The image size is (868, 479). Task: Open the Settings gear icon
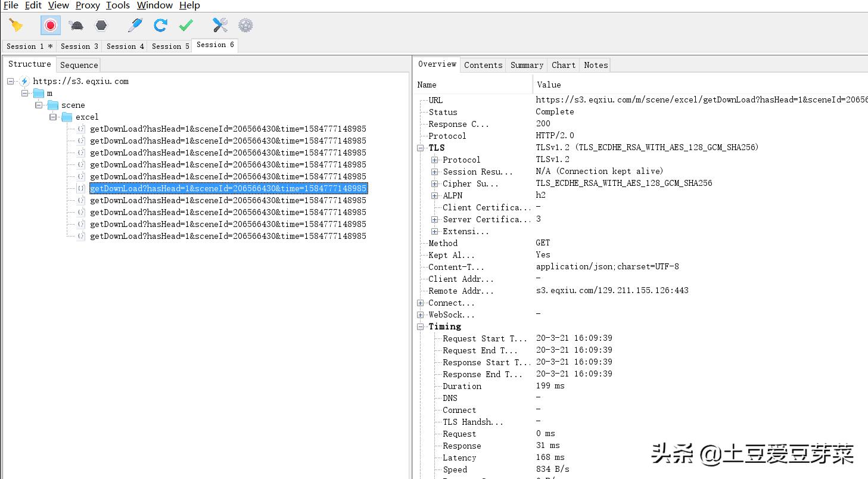pyautogui.click(x=245, y=25)
